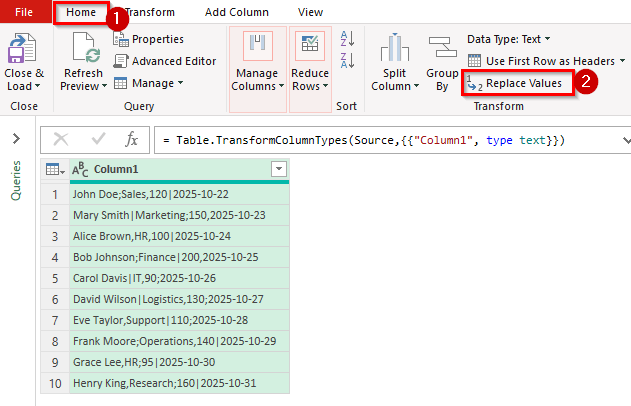This screenshot has width=631, height=406.
Task: Switch to the Transform tab
Action: pyautogui.click(x=150, y=12)
